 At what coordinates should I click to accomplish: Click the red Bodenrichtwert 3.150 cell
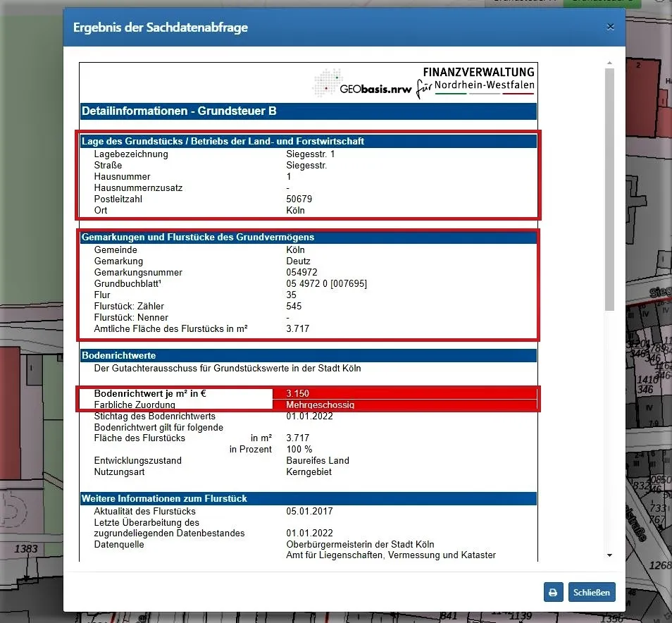point(404,393)
